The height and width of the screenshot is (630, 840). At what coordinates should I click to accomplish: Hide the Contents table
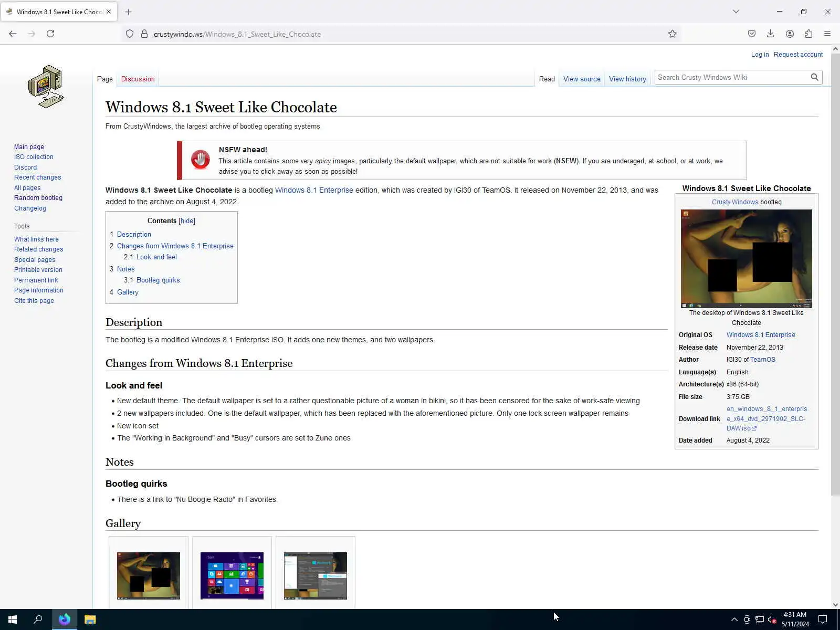pyautogui.click(x=187, y=221)
